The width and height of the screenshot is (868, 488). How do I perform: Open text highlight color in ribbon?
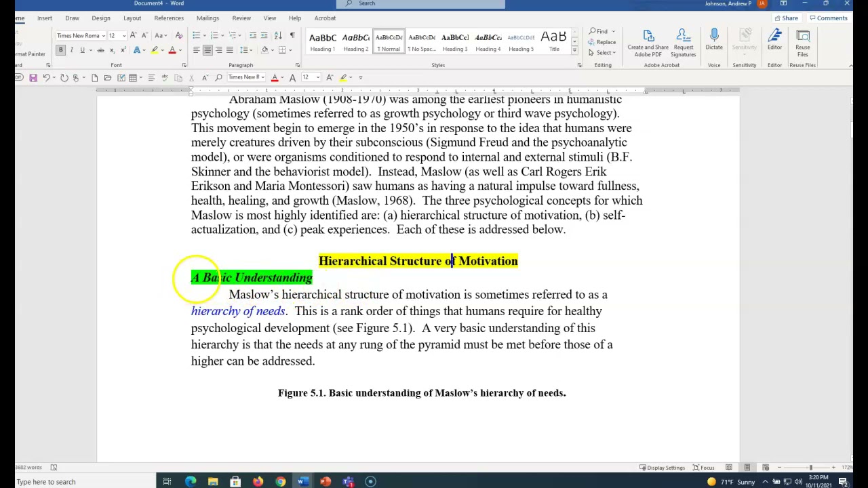(155, 50)
